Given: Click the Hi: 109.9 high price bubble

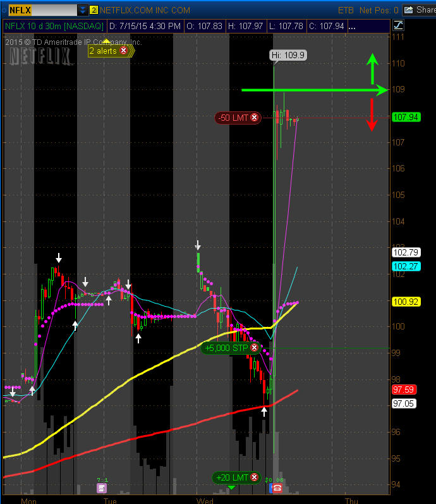Looking at the screenshot, I should tap(288, 55).
